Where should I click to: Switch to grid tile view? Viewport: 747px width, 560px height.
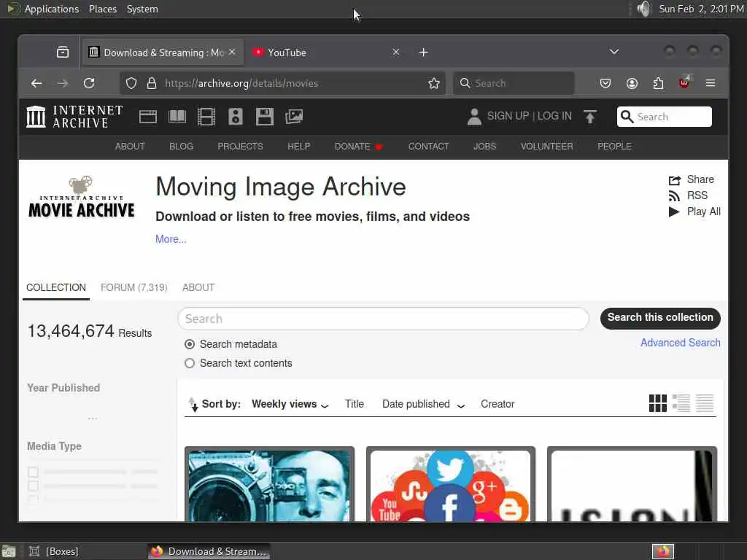pyautogui.click(x=658, y=403)
